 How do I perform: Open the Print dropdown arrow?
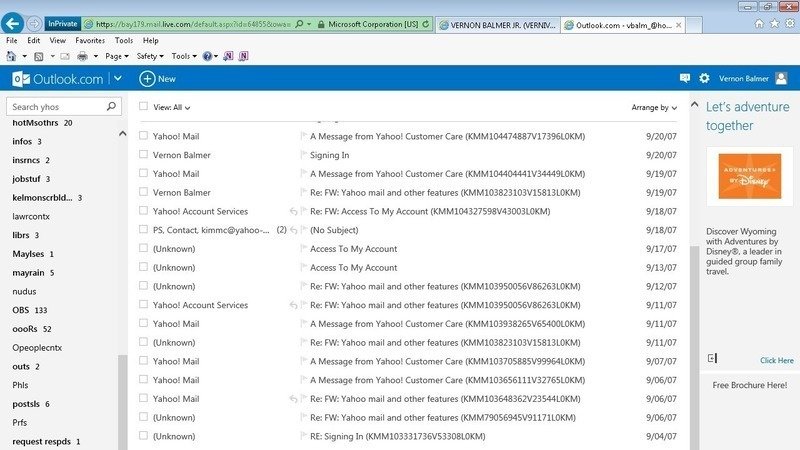[x=95, y=56]
